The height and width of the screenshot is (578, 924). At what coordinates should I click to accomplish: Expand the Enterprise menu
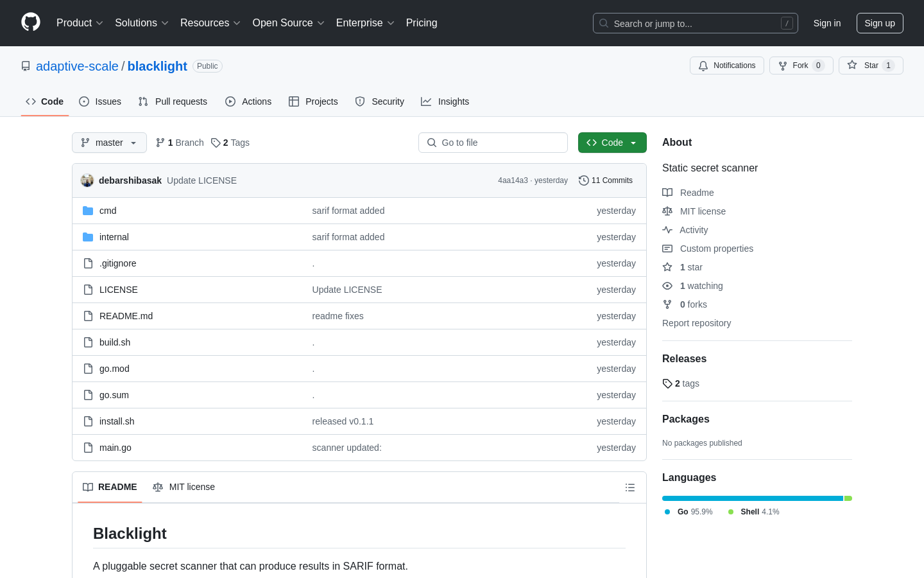pyautogui.click(x=365, y=22)
